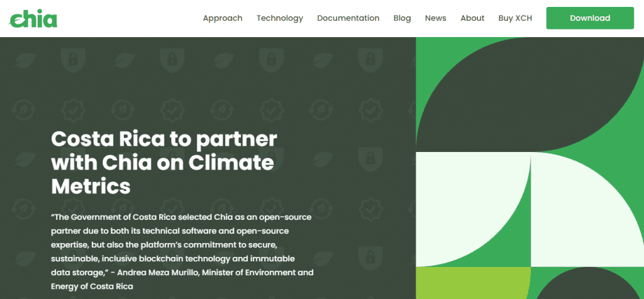Follow the Buy XCH link

click(515, 18)
